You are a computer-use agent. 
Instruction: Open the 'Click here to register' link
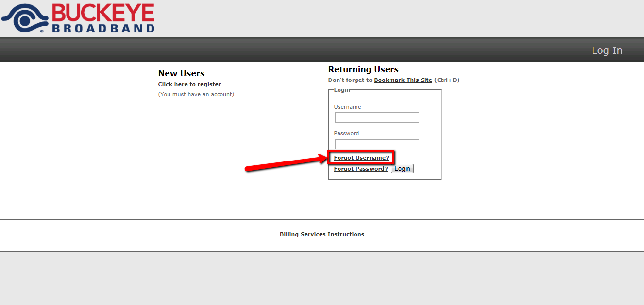189,84
